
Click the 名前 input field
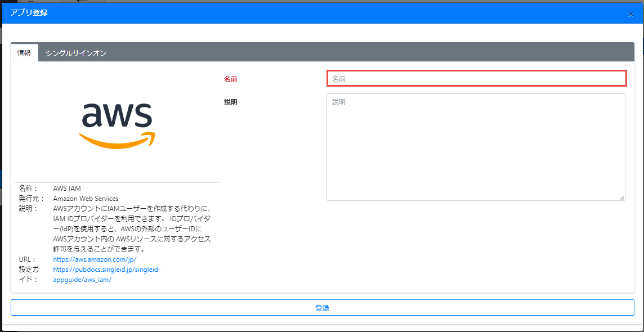click(476, 79)
